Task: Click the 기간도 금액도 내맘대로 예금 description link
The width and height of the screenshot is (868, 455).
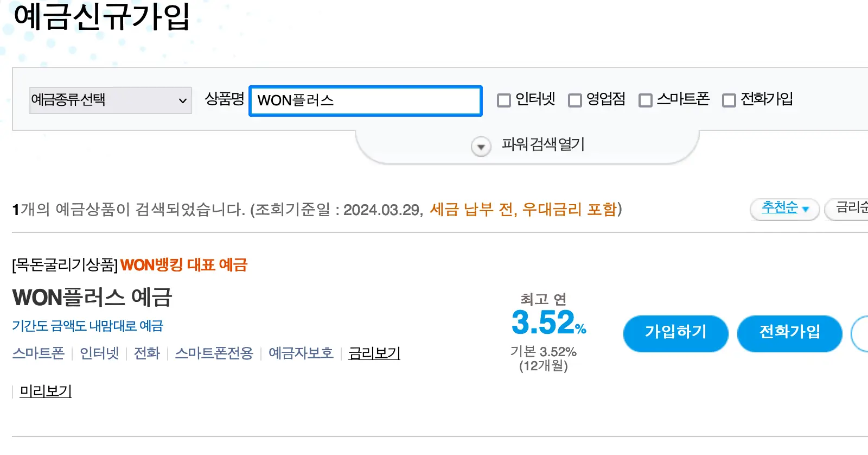Action: 88,326
